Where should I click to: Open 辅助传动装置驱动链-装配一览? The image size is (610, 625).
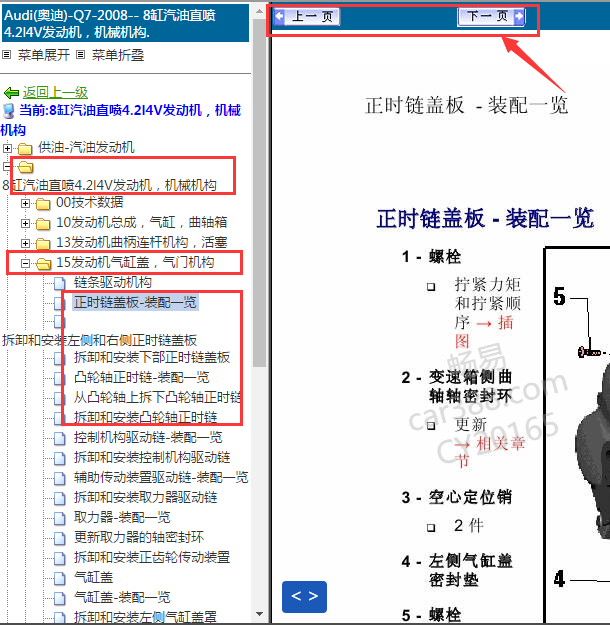pyautogui.click(x=161, y=477)
